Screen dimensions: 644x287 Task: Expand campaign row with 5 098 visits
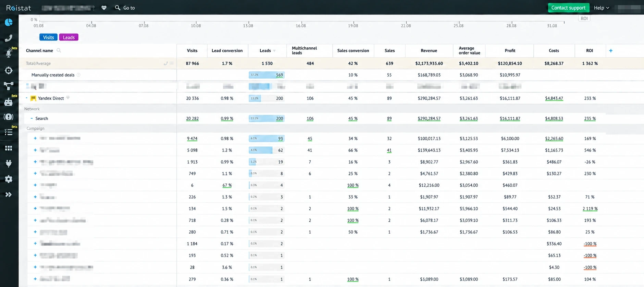pyautogui.click(x=35, y=150)
